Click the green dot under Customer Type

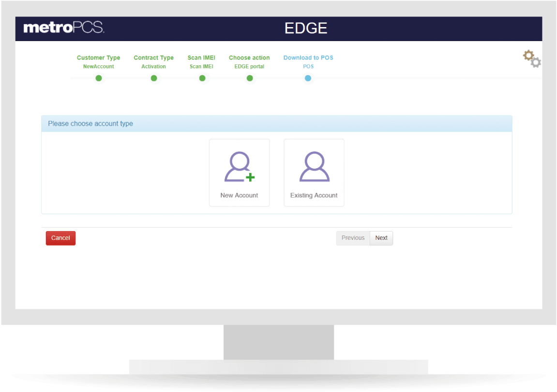coord(99,78)
